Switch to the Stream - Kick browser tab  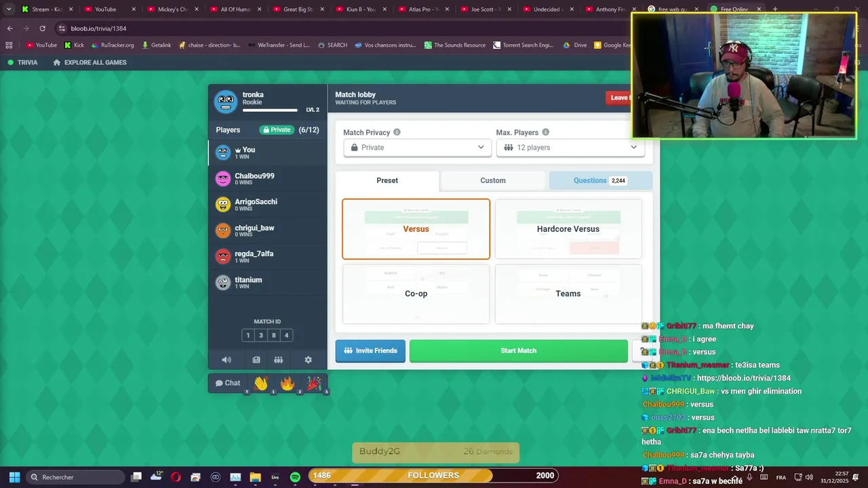click(x=47, y=9)
